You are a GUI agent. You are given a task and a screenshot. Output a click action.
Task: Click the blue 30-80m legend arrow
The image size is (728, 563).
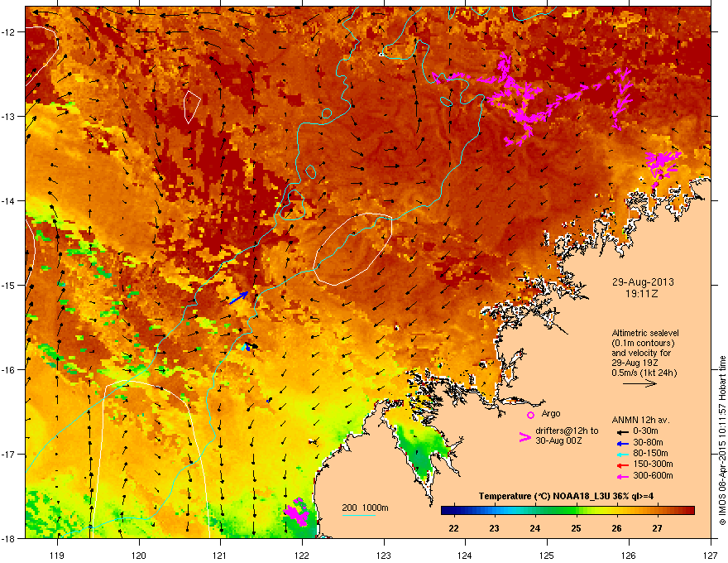coord(623,443)
